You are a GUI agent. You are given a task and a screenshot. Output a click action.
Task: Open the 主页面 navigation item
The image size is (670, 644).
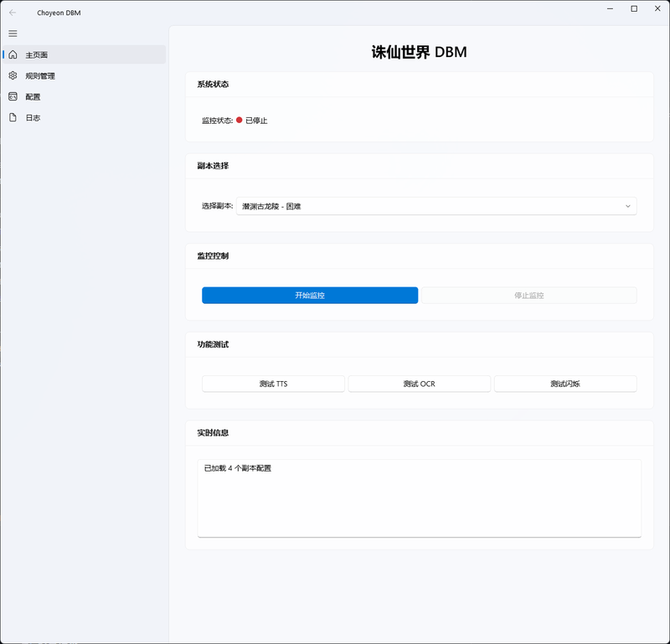(85, 54)
